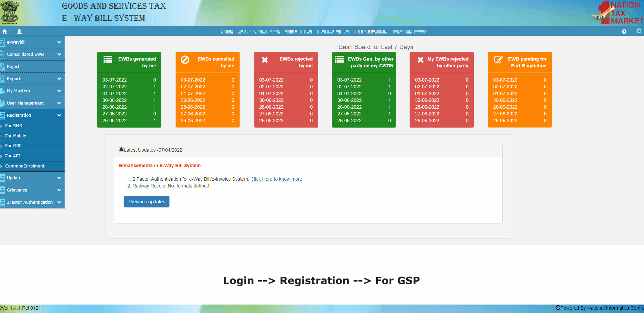The image size is (644, 313).
Task: Click Powered By National Informatics Centre footer
Action: [600, 308]
